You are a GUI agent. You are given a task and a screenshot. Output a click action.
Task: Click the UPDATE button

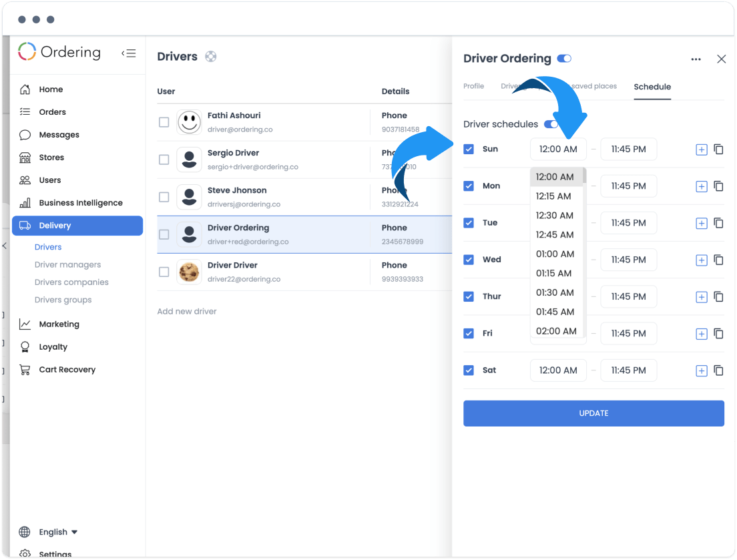pyautogui.click(x=593, y=413)
